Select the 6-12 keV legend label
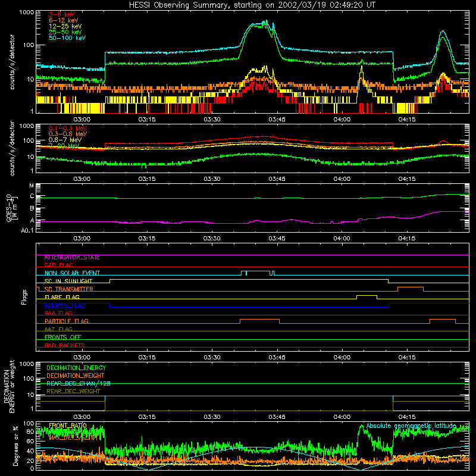Screen dimensions: 476x476 (x=64, y=20)
